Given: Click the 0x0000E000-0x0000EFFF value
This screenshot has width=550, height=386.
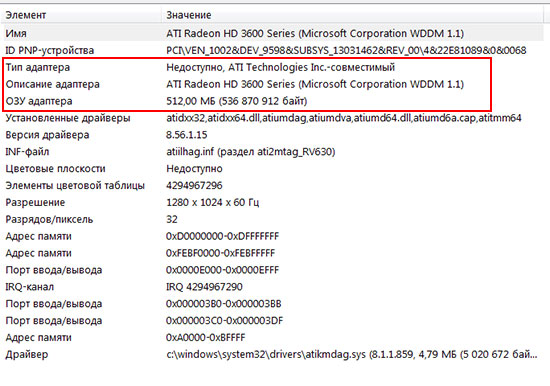Looking at the screenshot, I should 222,270.
